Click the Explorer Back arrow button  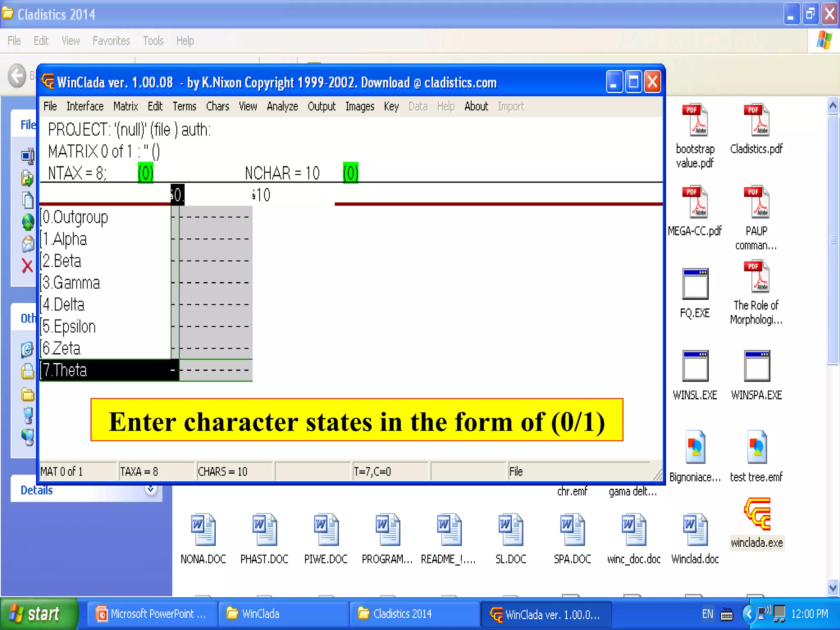coord(17,76)
